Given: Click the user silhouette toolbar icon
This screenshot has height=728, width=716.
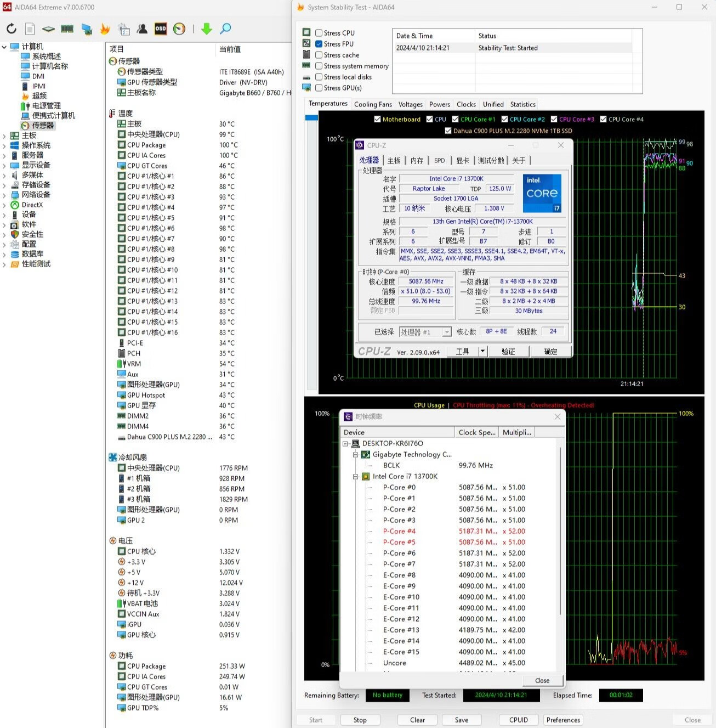Looking at the screenshot, I should 142,29.
